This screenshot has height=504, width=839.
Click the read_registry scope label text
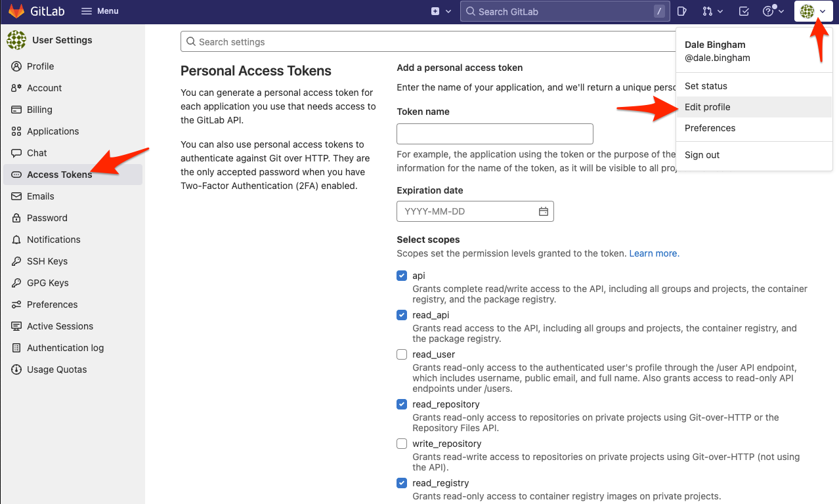click(441, 483)
